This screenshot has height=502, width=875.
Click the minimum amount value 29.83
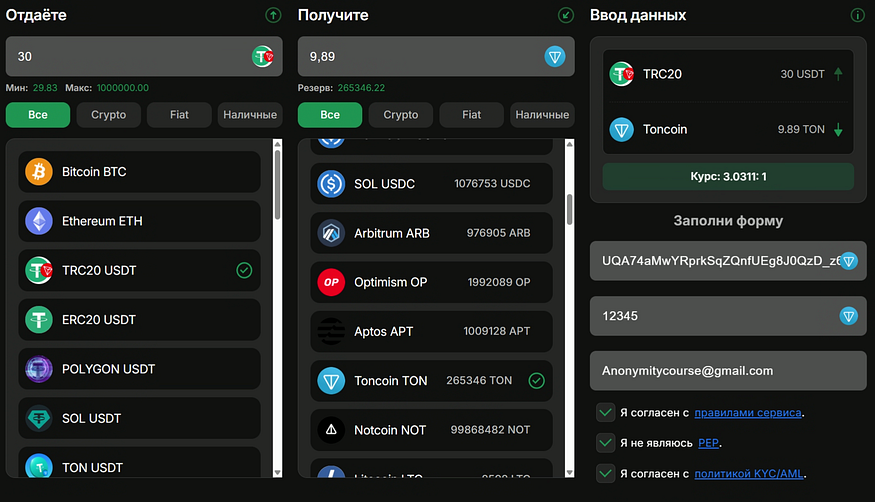pos(45,88)
